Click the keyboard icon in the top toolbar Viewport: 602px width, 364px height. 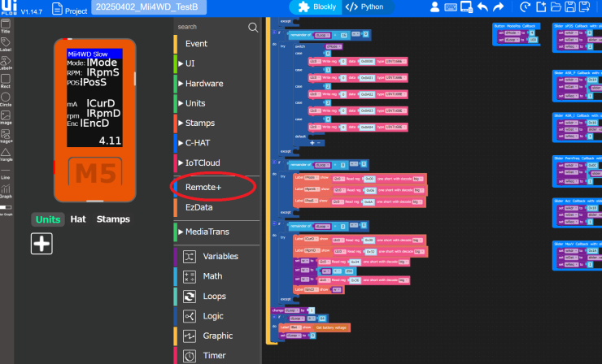pos(451,6)
